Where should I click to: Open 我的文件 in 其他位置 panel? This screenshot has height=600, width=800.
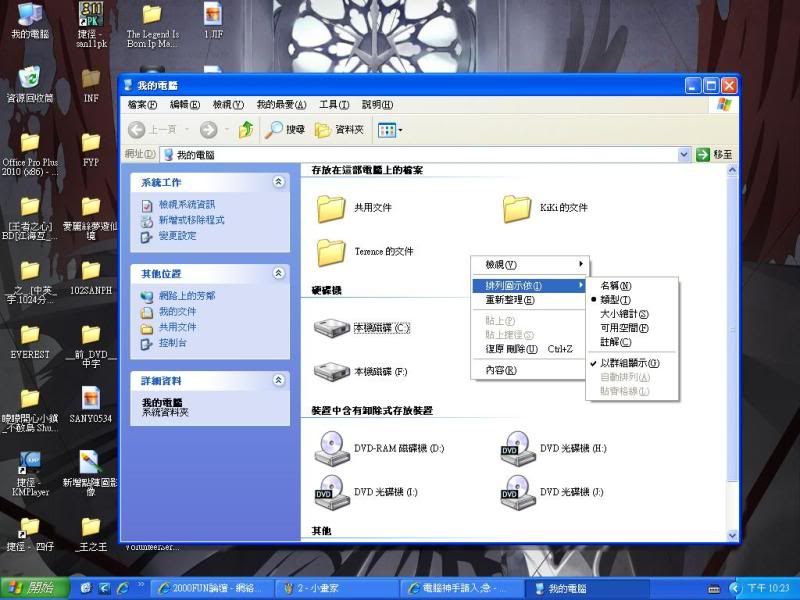[x=177, y=312]
